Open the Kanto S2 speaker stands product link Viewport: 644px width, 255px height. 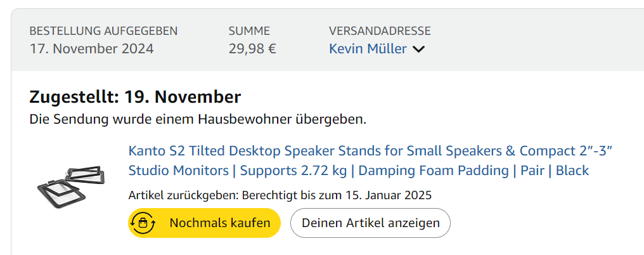[x=370, y=152]
